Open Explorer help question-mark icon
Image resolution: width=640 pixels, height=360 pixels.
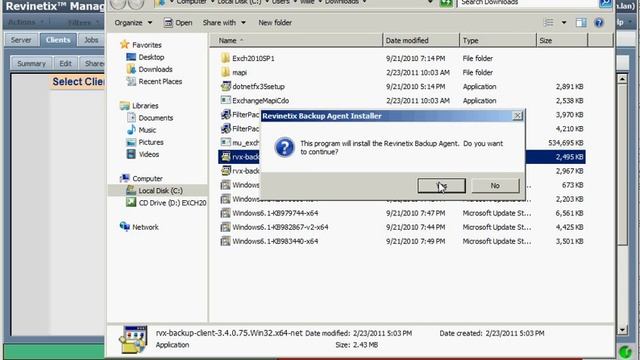coord(599,22)
